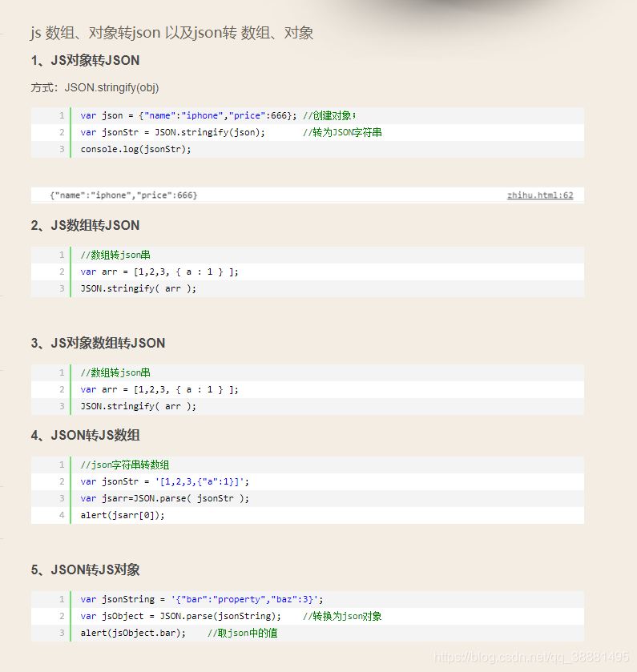Click heading '2、JS数组转JSON'

point(85,225)
